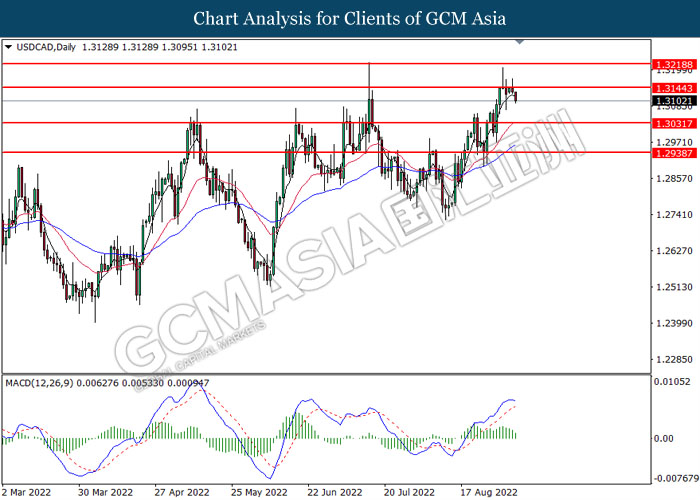Click the 1.22850 price scale value

[x=674, y=359]
